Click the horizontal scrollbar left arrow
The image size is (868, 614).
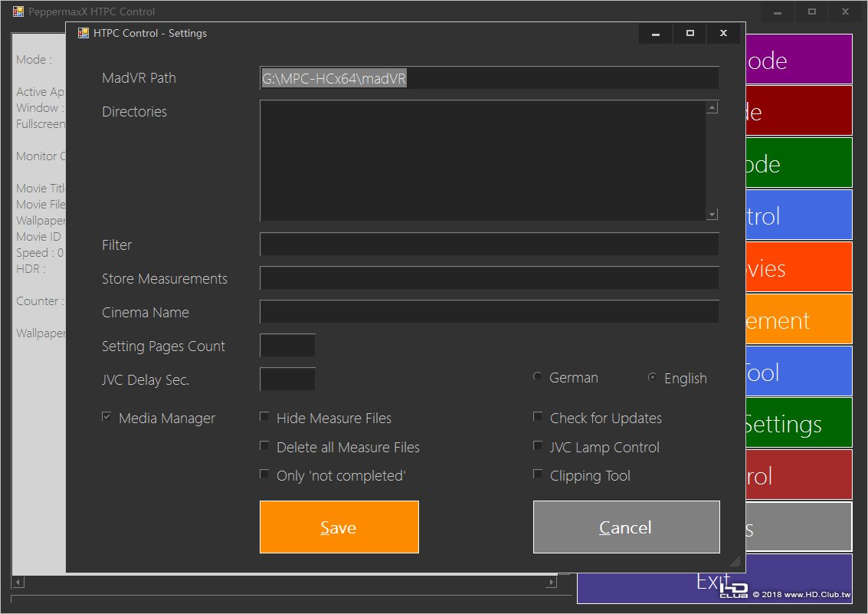(18, 582)
